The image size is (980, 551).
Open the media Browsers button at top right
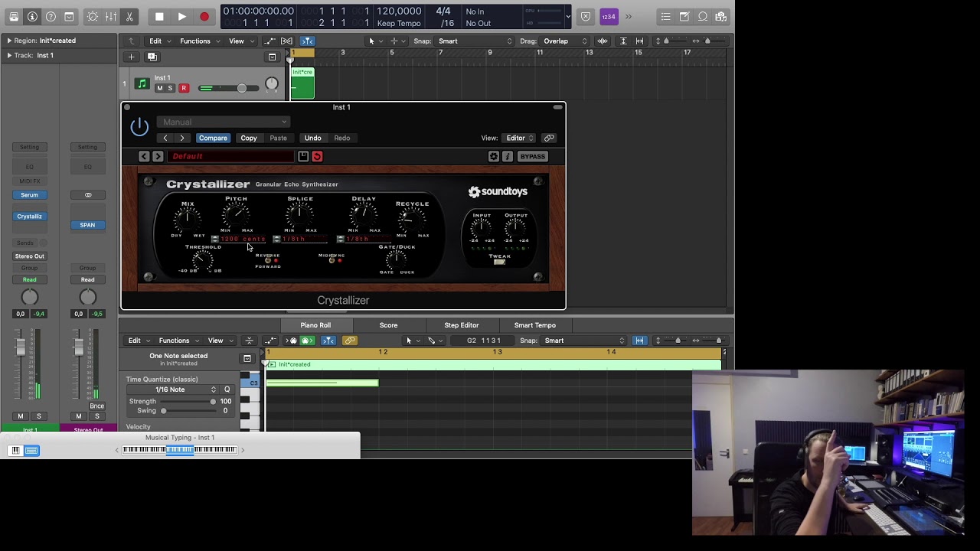(721, 16)
